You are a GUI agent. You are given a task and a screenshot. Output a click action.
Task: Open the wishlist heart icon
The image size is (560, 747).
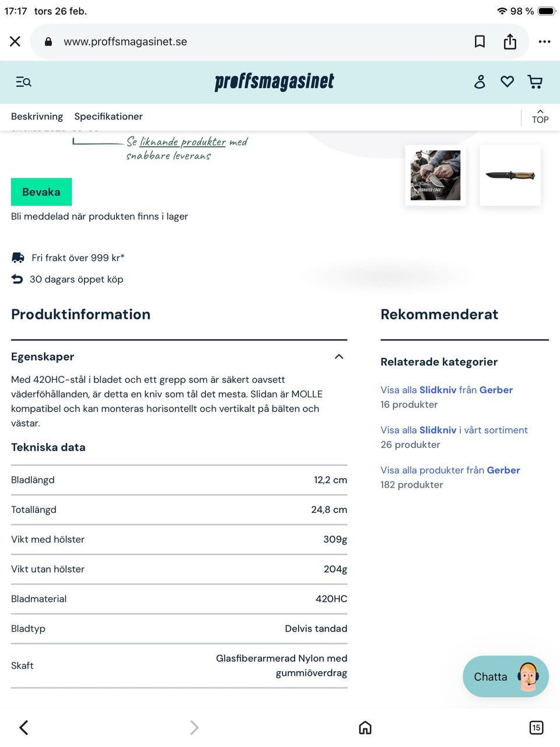pos(507,82)
